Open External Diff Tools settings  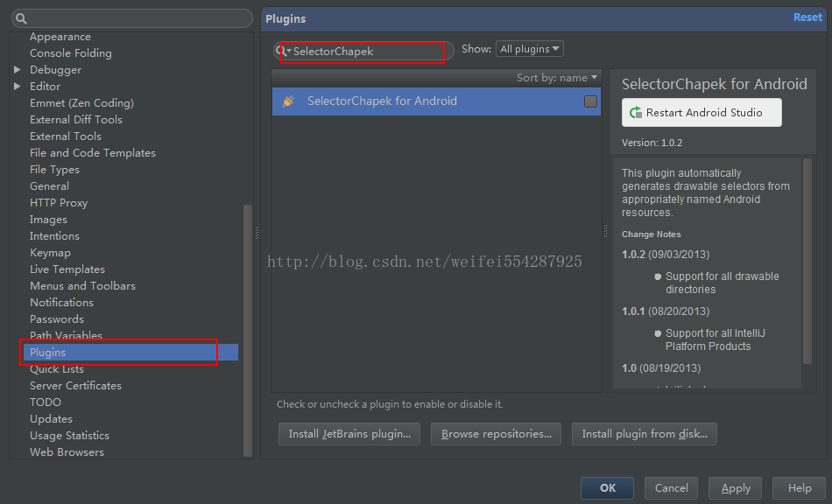click(76, 120)
